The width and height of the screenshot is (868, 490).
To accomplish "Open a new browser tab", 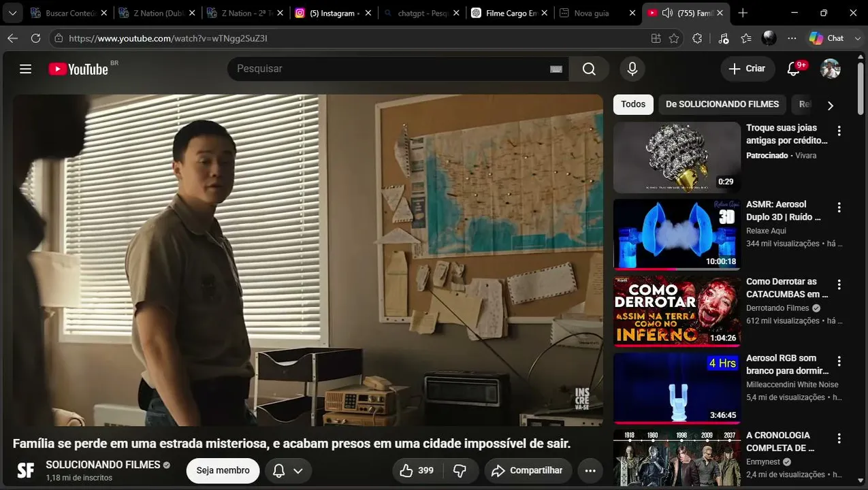I will [743, 13].
